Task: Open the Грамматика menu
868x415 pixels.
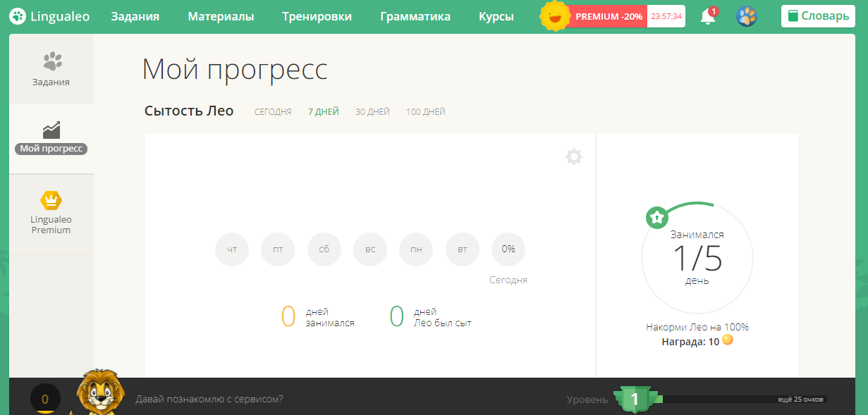Action: pyautogui.click(x=415, y=16)
